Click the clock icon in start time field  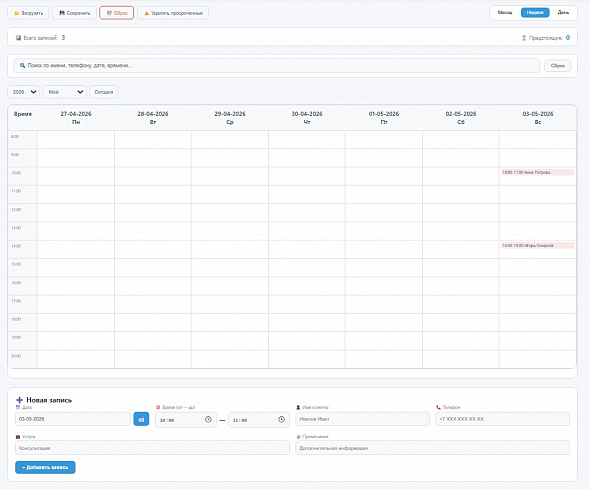(x=208, y=419)
